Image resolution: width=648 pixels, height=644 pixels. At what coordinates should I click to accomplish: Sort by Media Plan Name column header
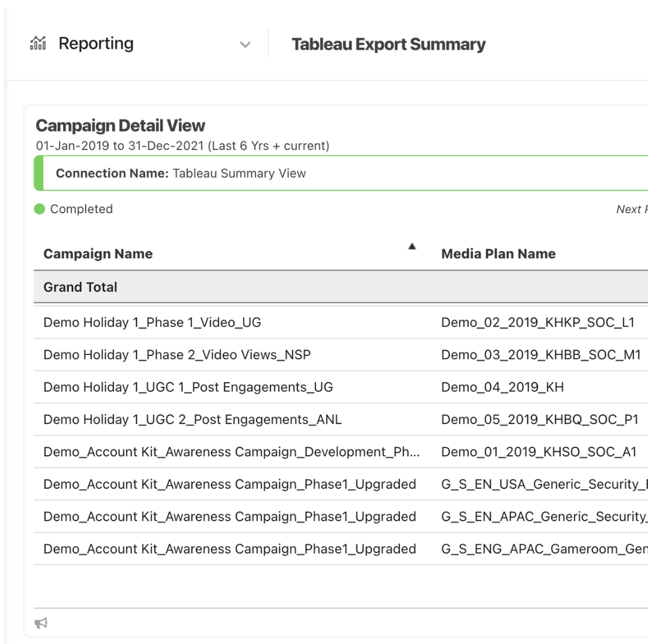(498, 254)
